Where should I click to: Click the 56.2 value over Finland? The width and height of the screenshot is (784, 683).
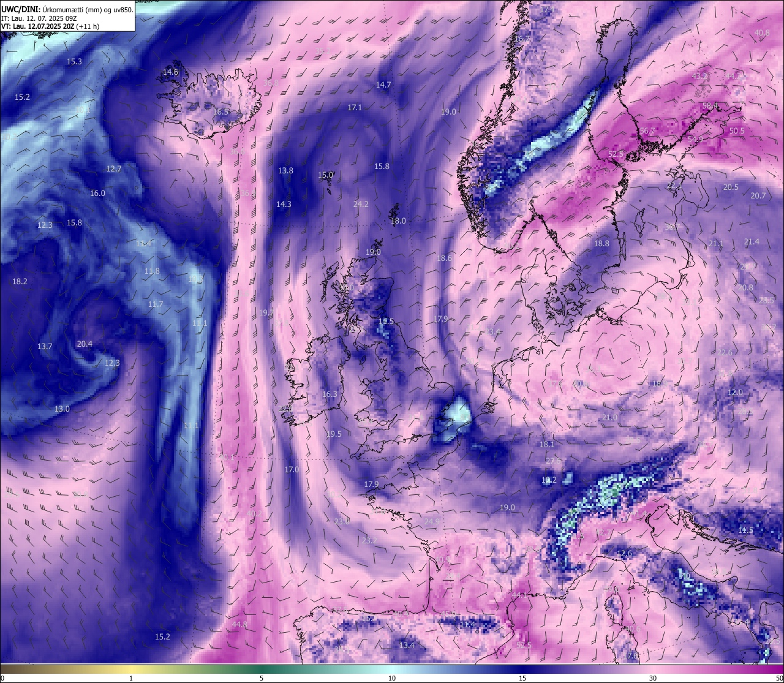[x=647, y=131]
